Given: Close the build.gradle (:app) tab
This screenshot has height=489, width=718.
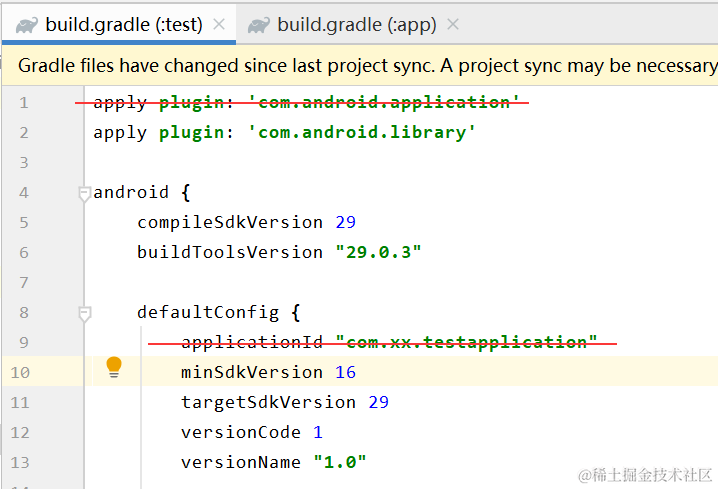Looking at the screenshot, I should click(453, 24).
